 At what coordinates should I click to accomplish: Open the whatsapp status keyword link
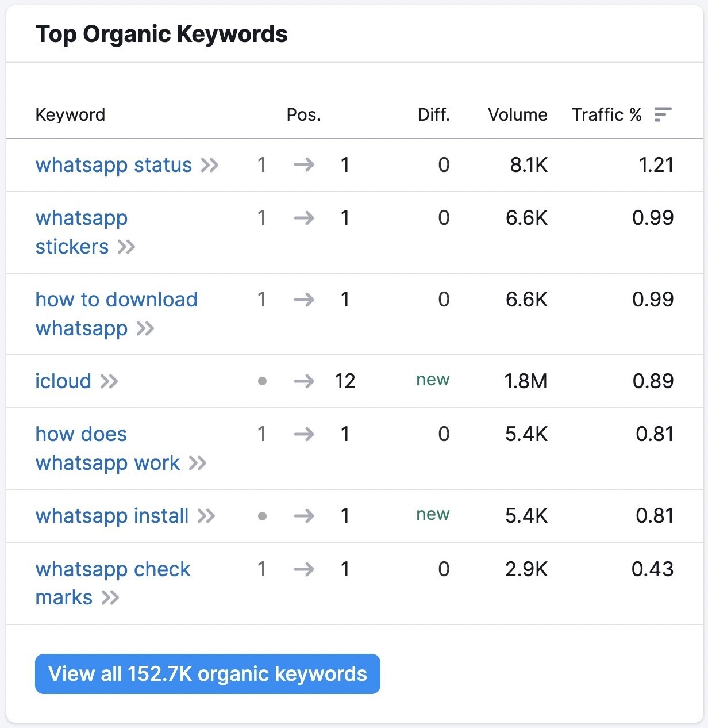pos(114,166)
